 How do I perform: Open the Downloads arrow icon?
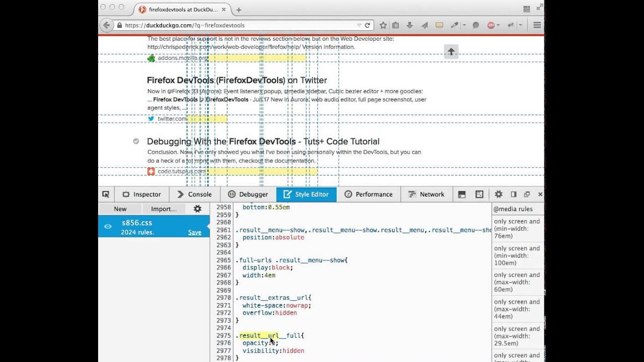(410, 25)
